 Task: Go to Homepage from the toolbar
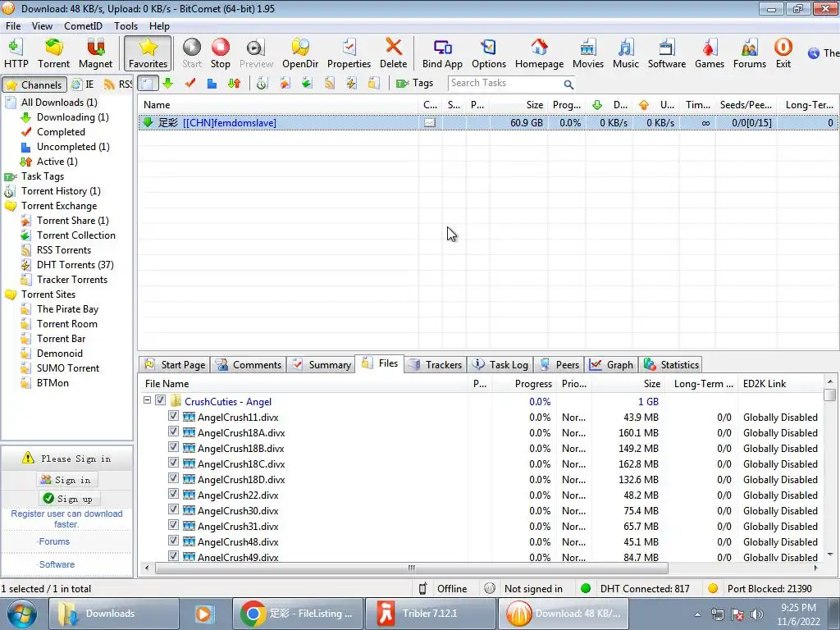click(539, 53)
